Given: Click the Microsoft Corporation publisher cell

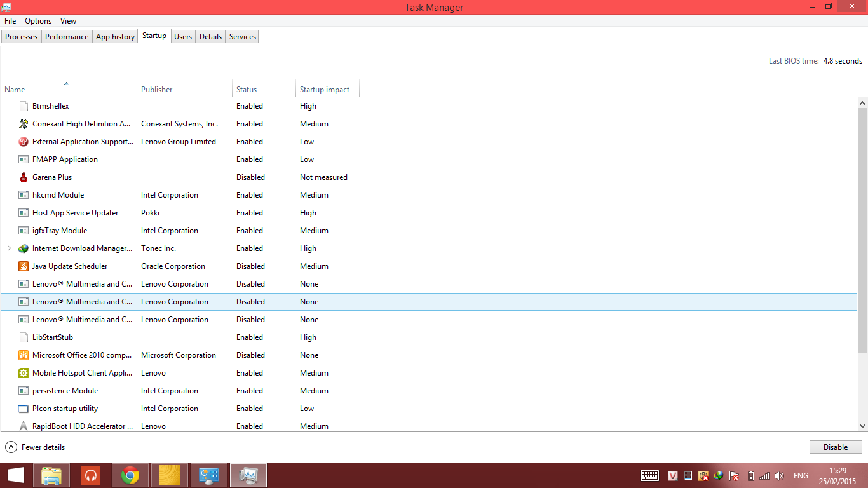Looking at the screenshot, I should 179,355.
